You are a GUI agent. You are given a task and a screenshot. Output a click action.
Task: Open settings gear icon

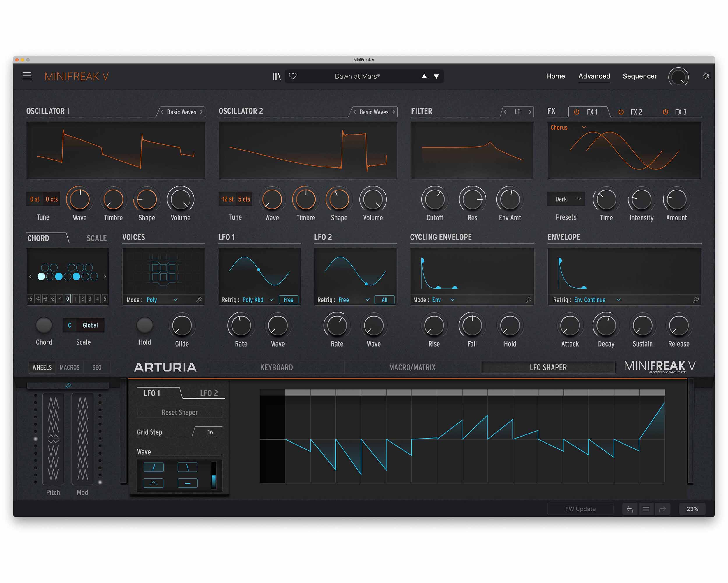pos(706,76)
